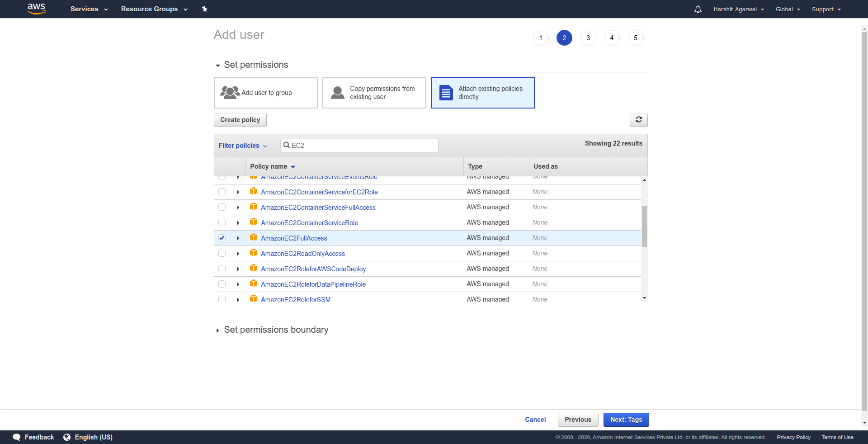Click the Next: Tags button
Screen dimensions: 868x444
626,420
